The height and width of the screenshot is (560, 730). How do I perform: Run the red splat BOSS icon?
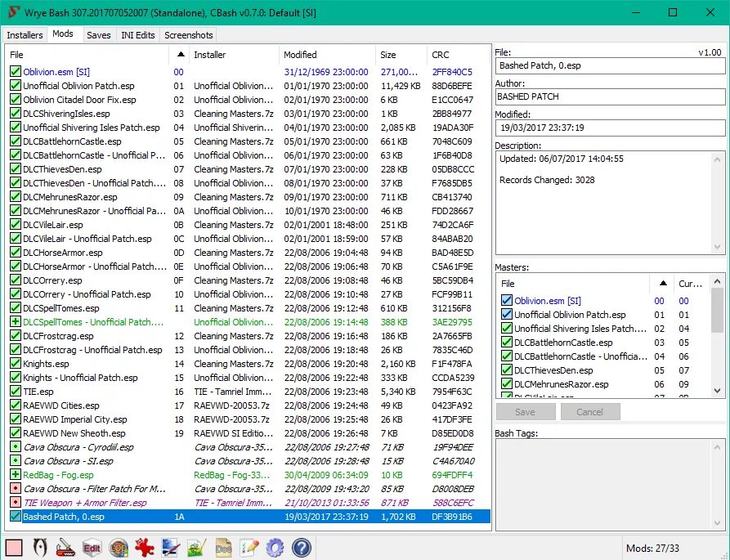pyautogui.click(x=145, y=548)
